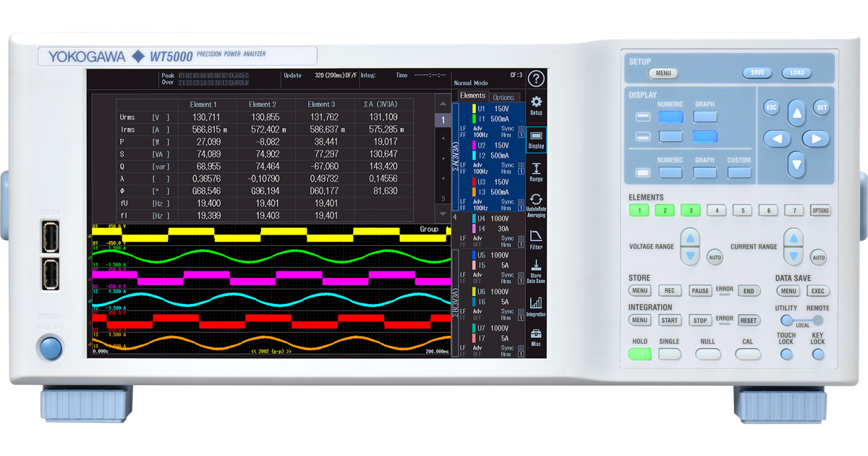Open UpdateRate Averaging from the sidebar
Image resolution: width=868 pixels, height=456 pixels.
536,205
